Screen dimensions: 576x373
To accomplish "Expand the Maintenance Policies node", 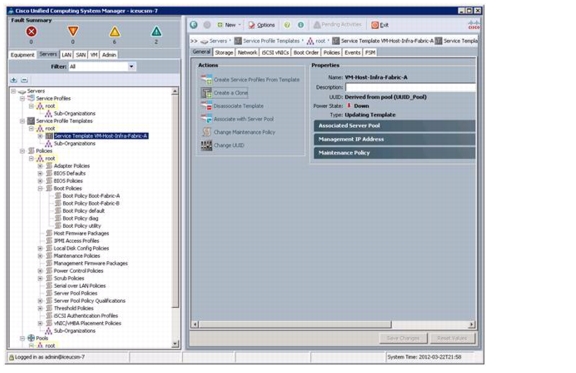I will coord(40,256).
